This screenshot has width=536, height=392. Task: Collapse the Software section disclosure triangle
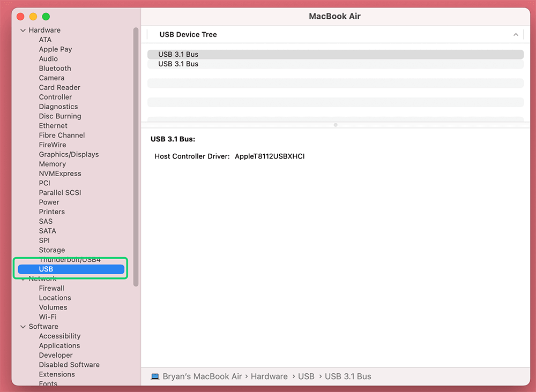point(23,327)
